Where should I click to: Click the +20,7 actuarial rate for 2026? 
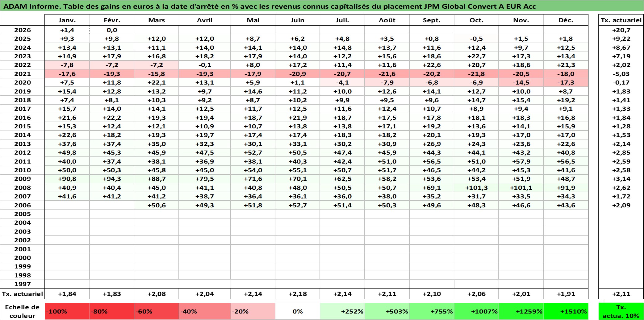(x=621, y=30)
